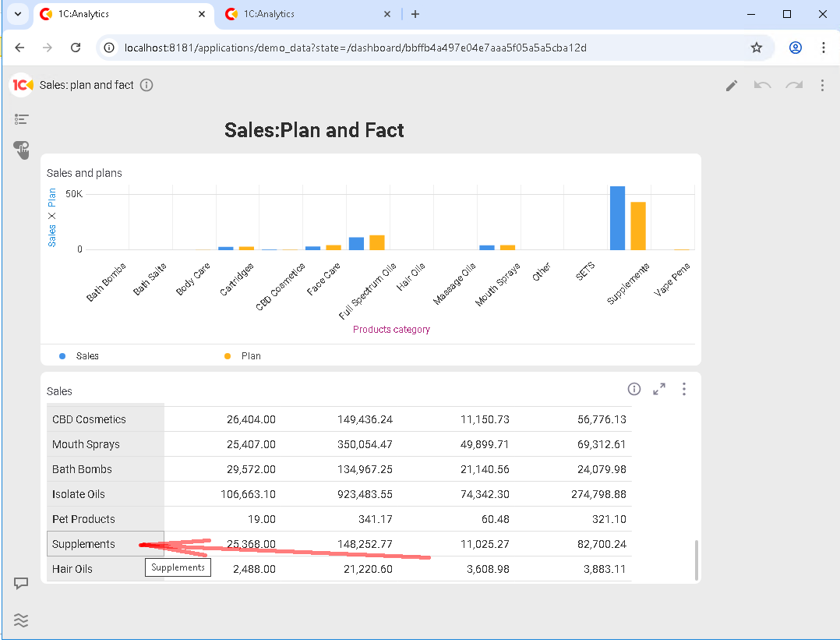The width and height of the screenshot is (840, 643).
Task: Click the blue Supplements sales bar
Action: 617,218
